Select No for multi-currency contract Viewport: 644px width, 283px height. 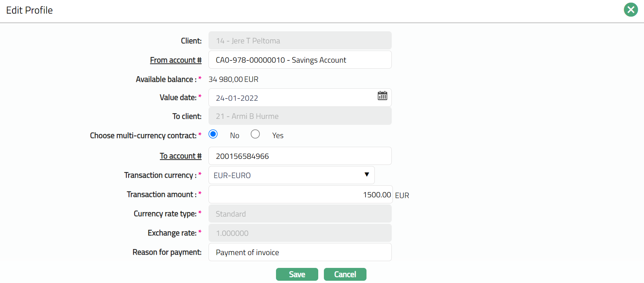[x=213, y=134]
